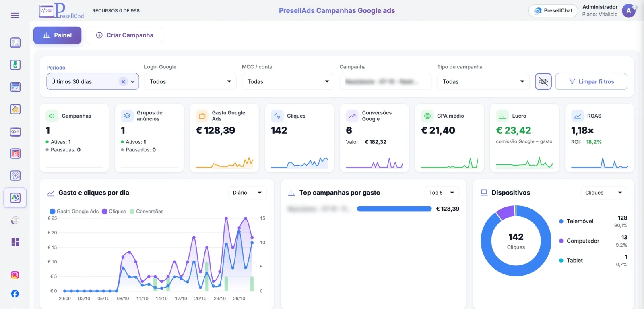Open the Login Google Todos dropdown
The width and height of the screenshot is (644, 309).
190,82
